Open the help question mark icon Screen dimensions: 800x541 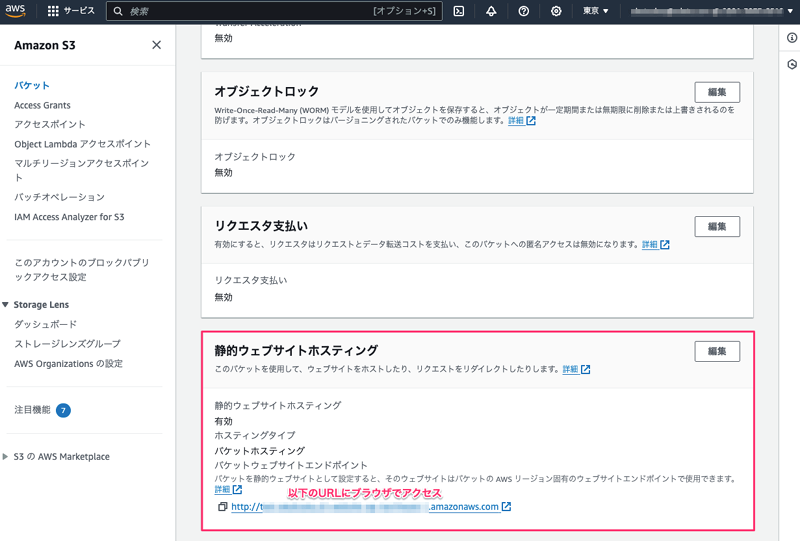click(524, 11)
